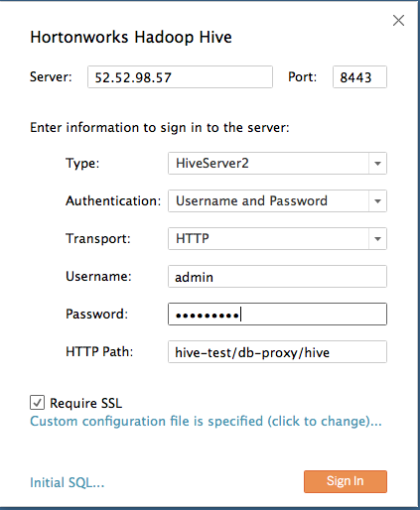
Task: Expand the Authentication dropdown arrow
Action: click(377, 201)
